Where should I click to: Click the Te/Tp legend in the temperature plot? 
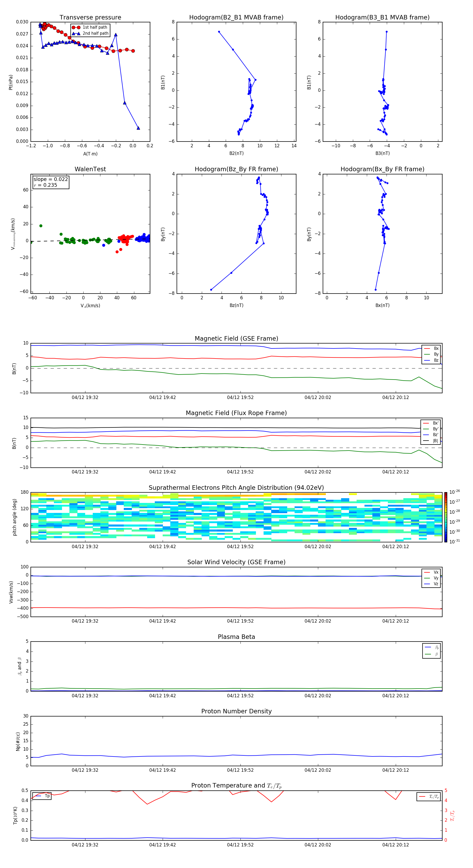tap(429, 796)
